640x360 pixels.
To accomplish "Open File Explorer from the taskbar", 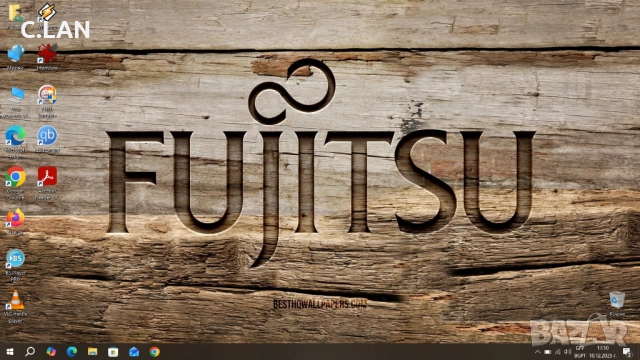I will click(93, 351).
